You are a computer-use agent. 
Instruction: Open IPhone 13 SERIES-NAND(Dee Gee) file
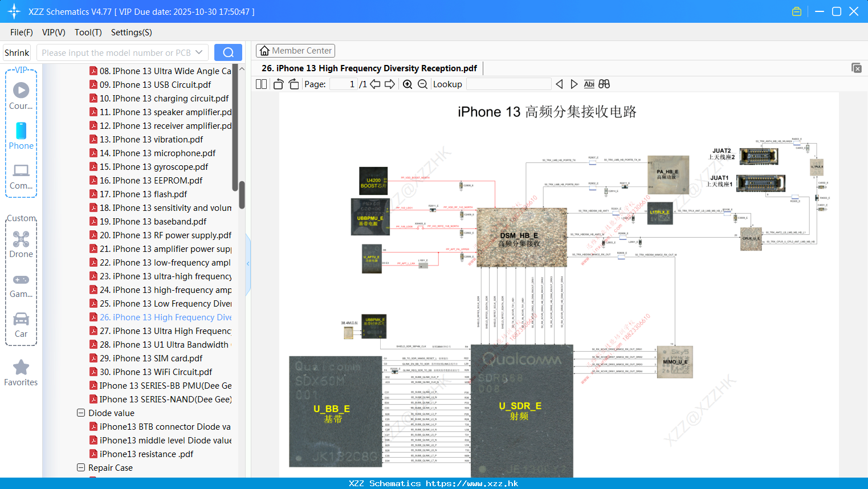coord(160,400)
